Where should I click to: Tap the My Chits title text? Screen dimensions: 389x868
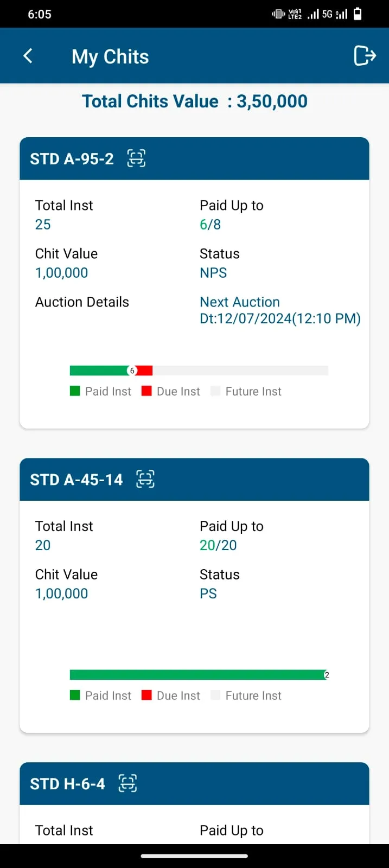(110, 56)
